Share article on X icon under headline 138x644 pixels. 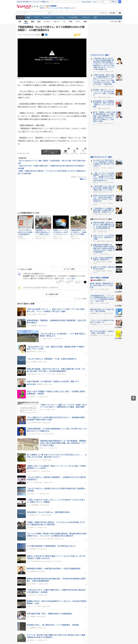[x=43, y=35]
